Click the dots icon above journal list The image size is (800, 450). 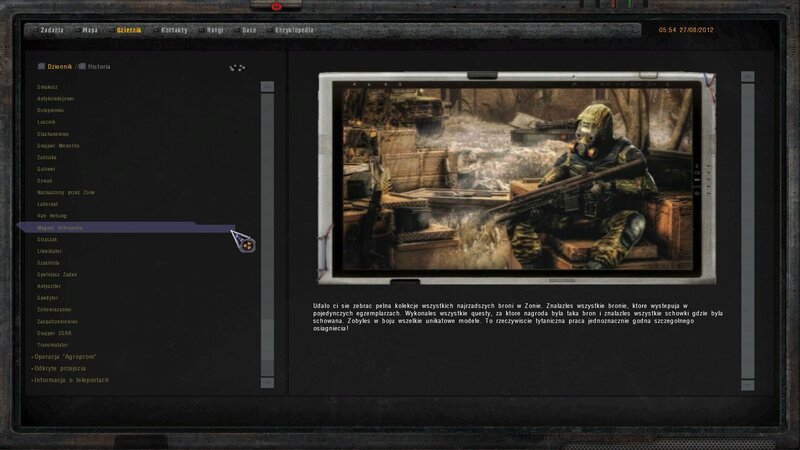pos(237,68)
